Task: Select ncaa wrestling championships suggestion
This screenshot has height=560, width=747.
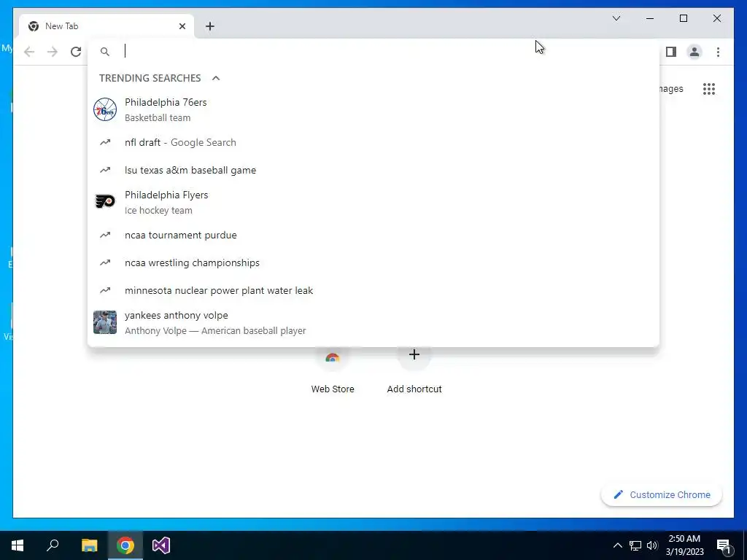Action: point(374,262)
